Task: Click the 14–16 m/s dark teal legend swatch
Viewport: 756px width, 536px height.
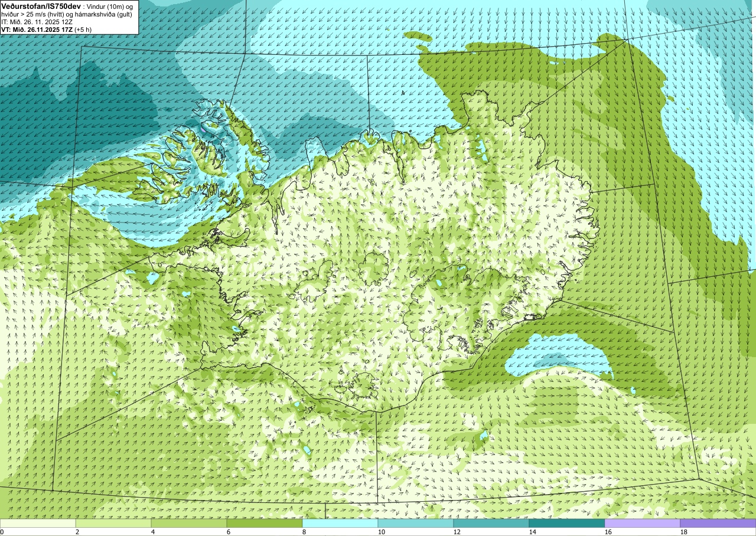Action: click(x=567, y=523)
